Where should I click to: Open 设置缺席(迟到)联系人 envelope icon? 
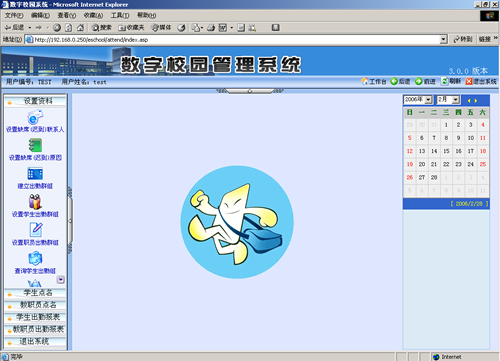35,117
